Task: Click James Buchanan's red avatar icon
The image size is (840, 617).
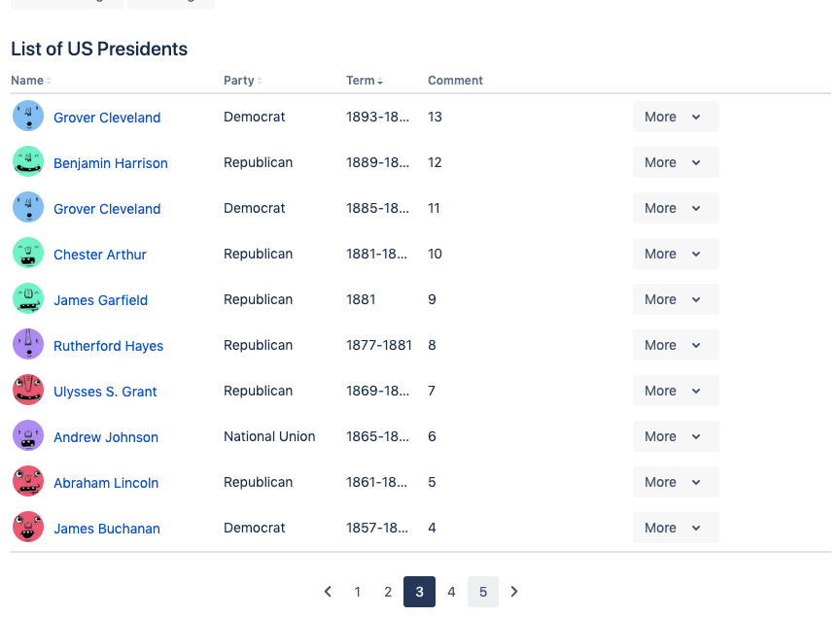Action: 28,527
